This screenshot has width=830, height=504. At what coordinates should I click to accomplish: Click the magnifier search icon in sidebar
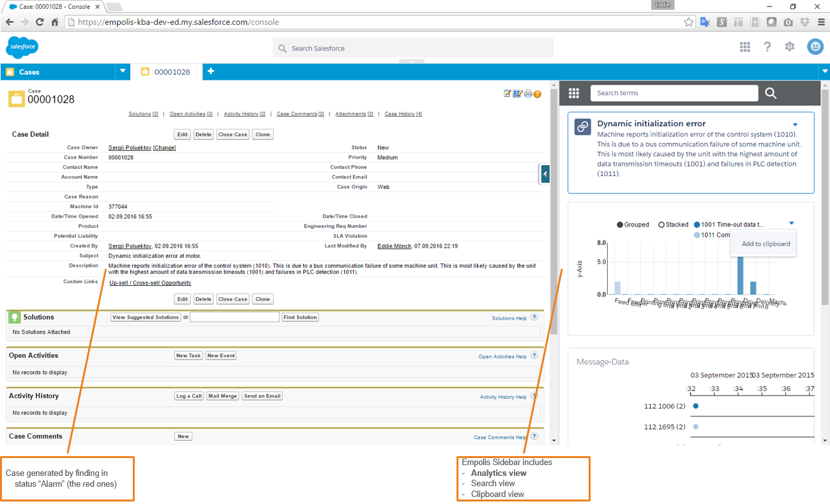pos(771,93)
